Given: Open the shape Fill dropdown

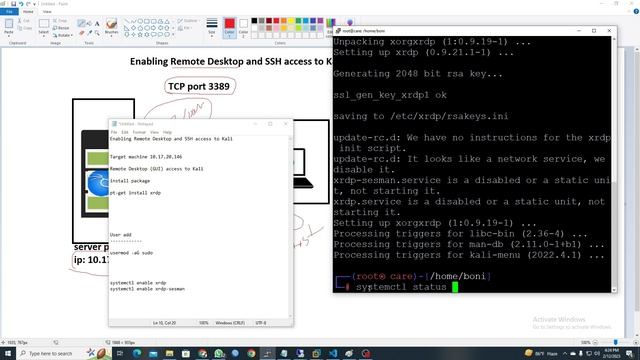Looking at the screenshot, I should (x=184, y=28).
